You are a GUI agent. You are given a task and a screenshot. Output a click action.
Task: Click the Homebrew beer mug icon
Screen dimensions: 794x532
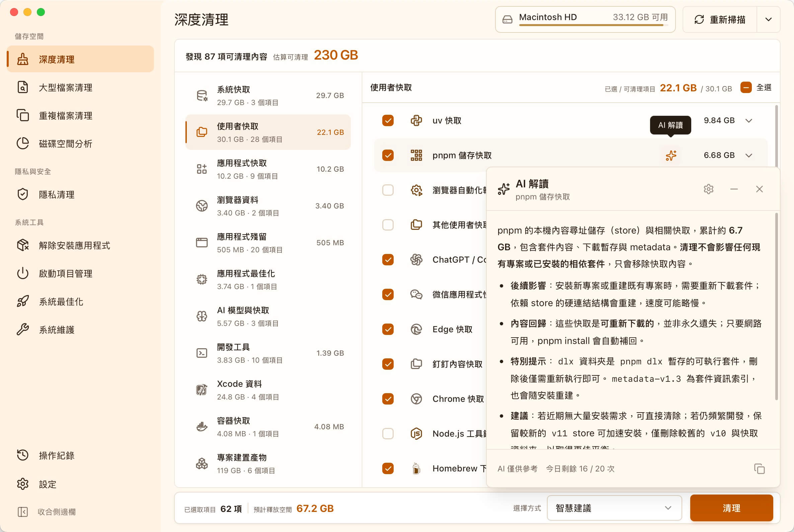416,468
